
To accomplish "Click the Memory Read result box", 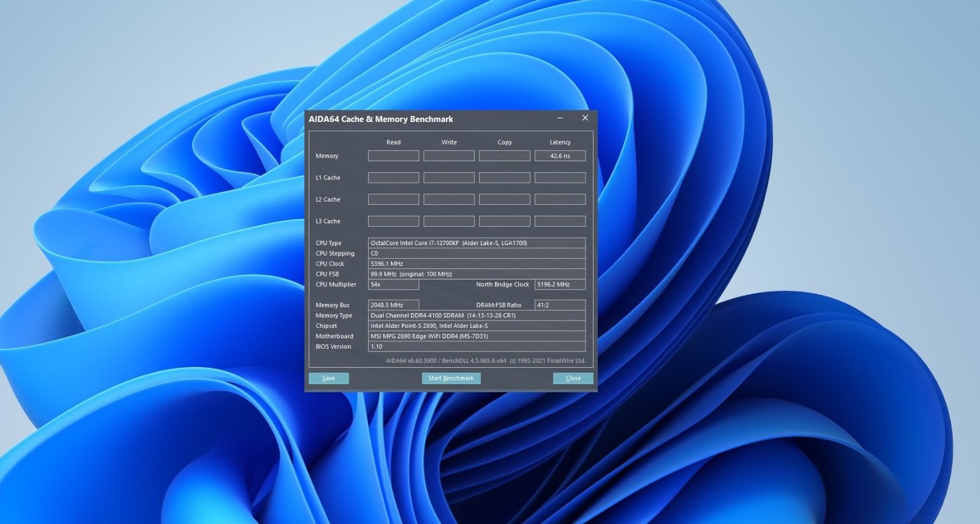I will pos(393,156).
